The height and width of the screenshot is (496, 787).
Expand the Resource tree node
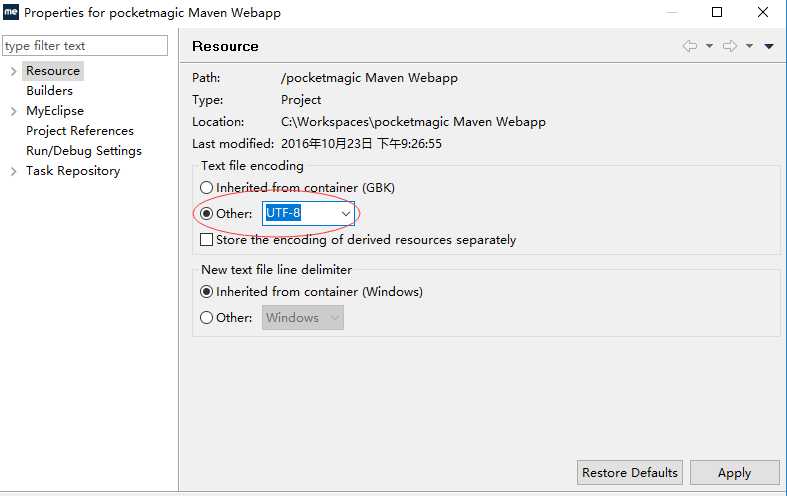14,71
